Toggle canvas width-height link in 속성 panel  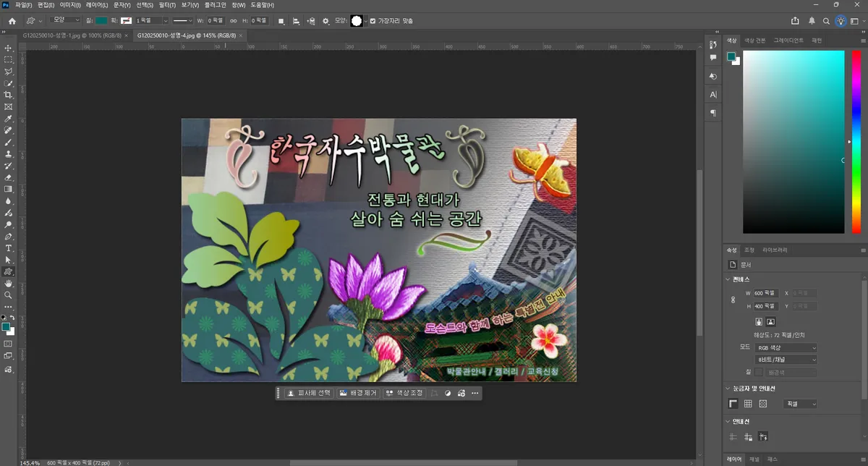click(x=733, y=300)
